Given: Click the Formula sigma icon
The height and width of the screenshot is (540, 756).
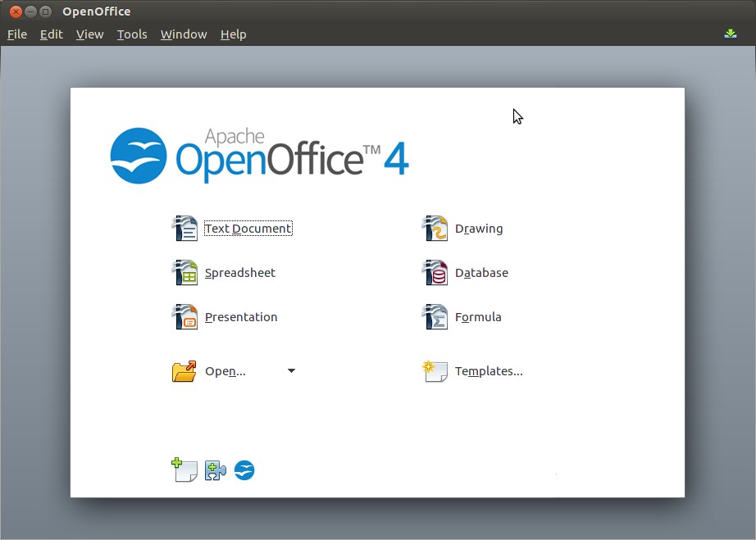Looking at the screenshot, I should (435, 317).
